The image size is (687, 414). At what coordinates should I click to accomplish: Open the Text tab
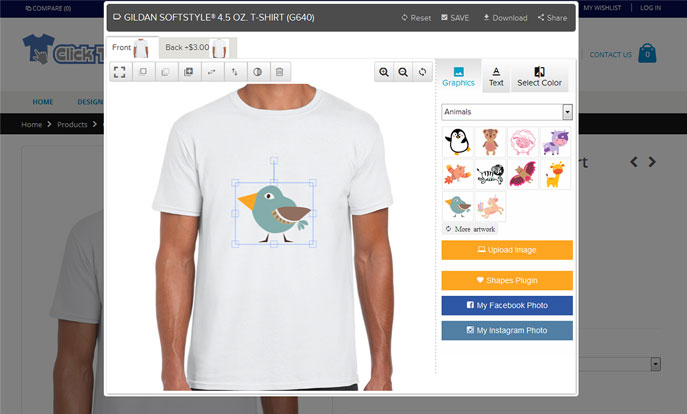coord(496,77)
